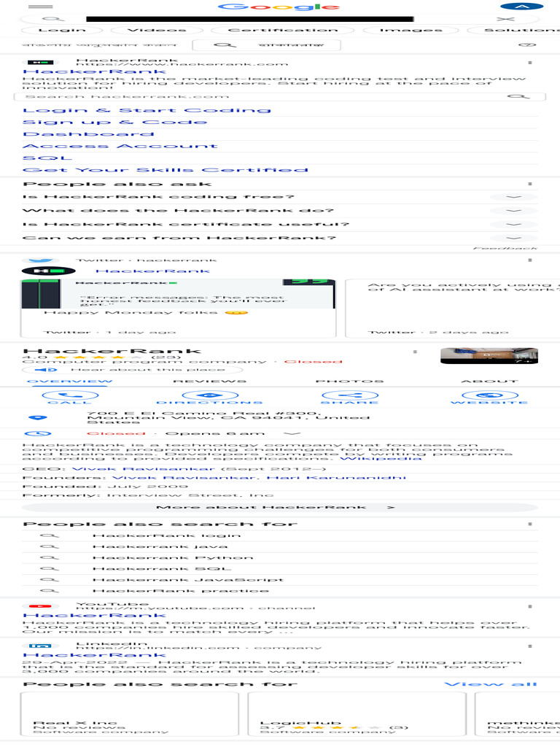Open three-dot menu beside the HackerRank business title
The height and width of the screenshot is (747, 560).
(415, 352)
